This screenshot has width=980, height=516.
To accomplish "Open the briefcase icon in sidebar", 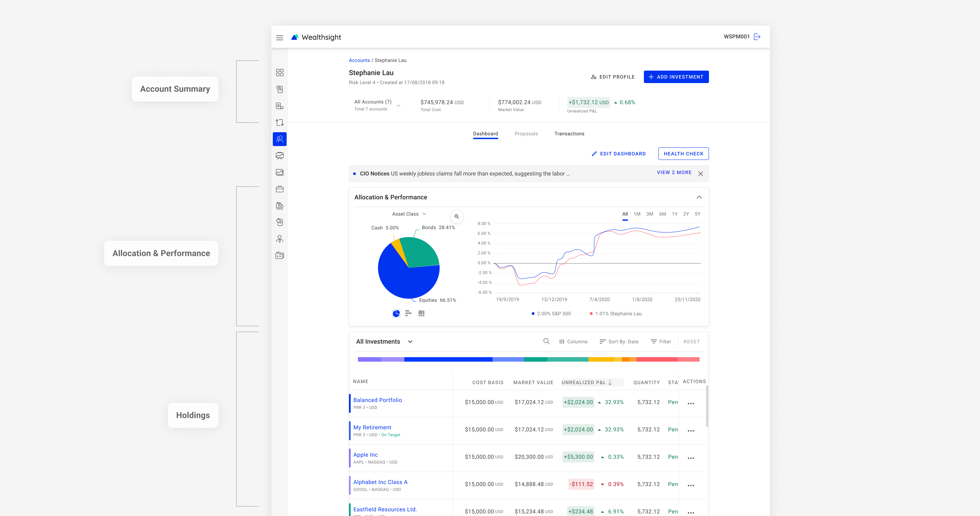I will tap(280, 189).
